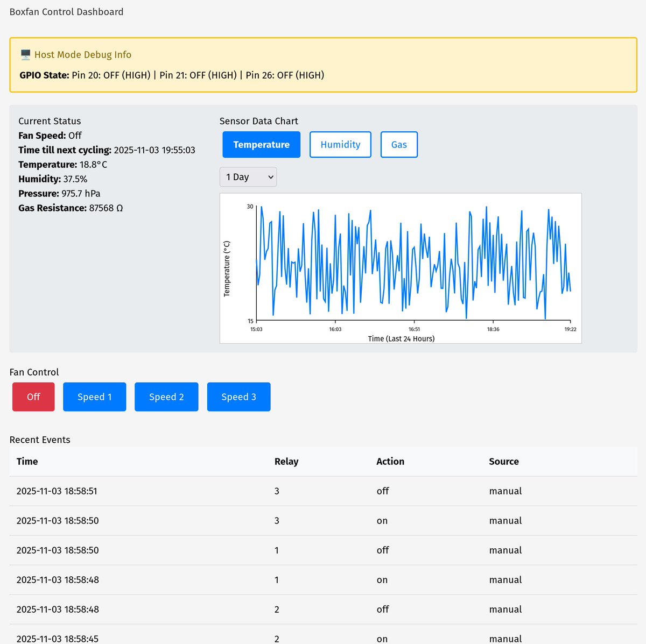Set the fan to Speed 2
The image size is (646, 644).
(166, 397)
